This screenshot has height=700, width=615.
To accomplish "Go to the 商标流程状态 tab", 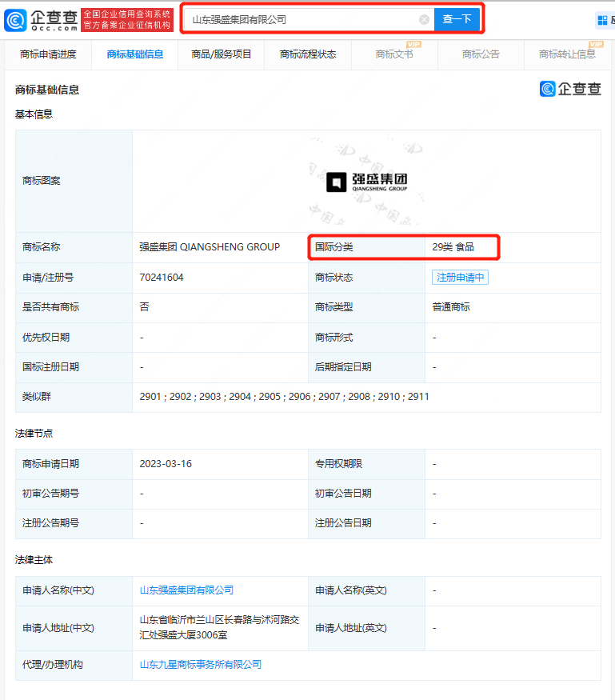I will click(x=308, y=54).
